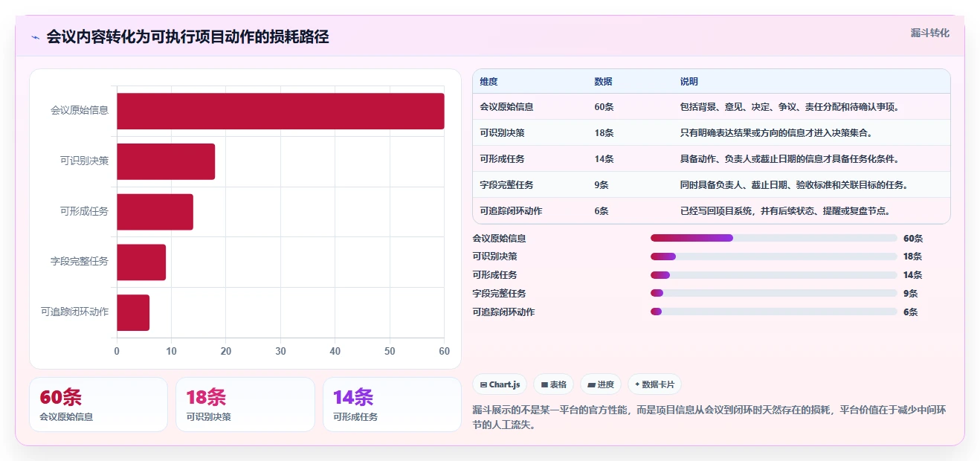
Task: Click the description starting 只有明确表达结果
Action: 776,133
